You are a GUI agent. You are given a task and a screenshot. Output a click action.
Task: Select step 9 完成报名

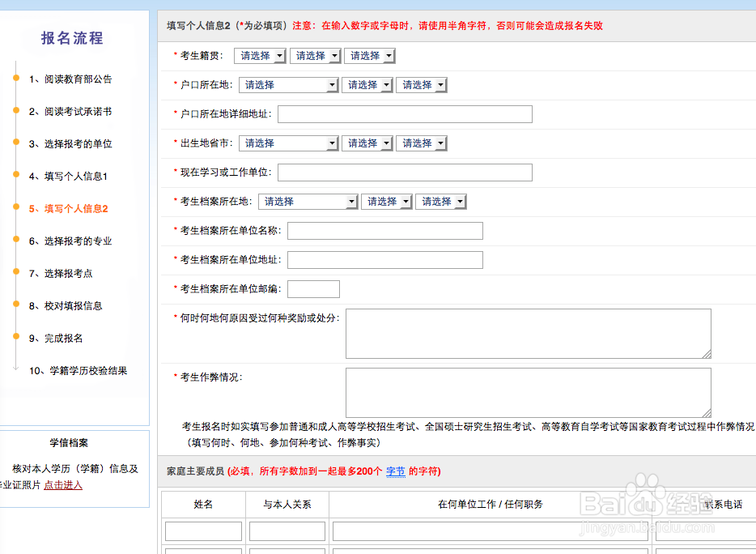tap(56, 338)
